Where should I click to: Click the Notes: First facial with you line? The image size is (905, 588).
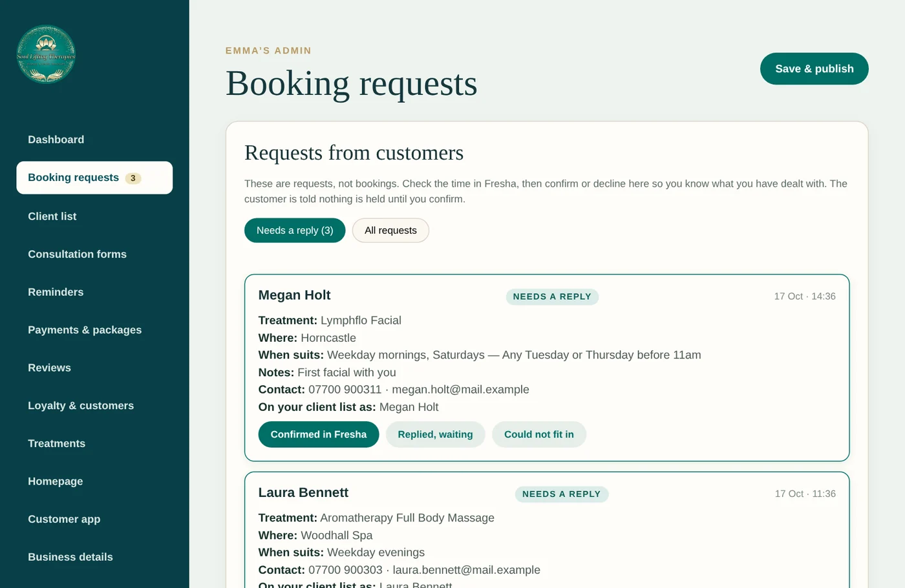pos(327,372)
